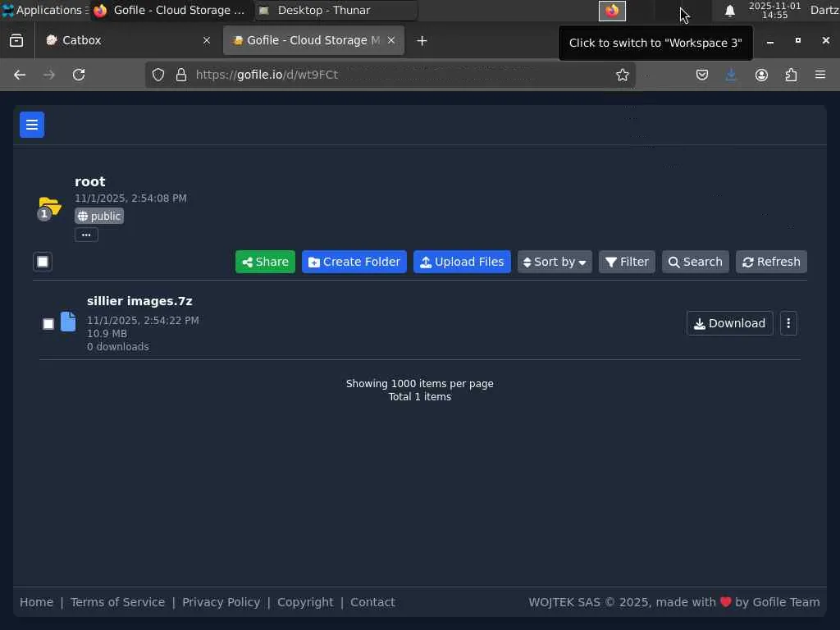
Task: Click the forward navigation arrow
Action: click(49, 75)
